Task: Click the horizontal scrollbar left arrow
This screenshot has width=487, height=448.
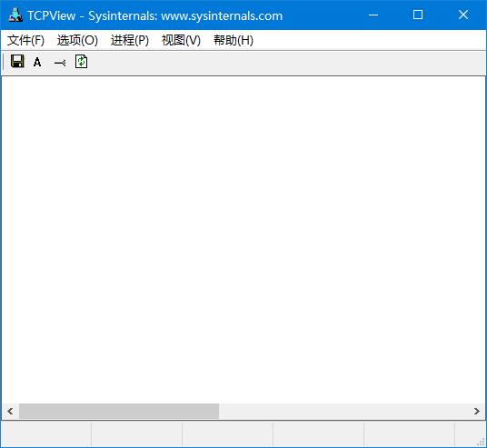Action: 10,412
